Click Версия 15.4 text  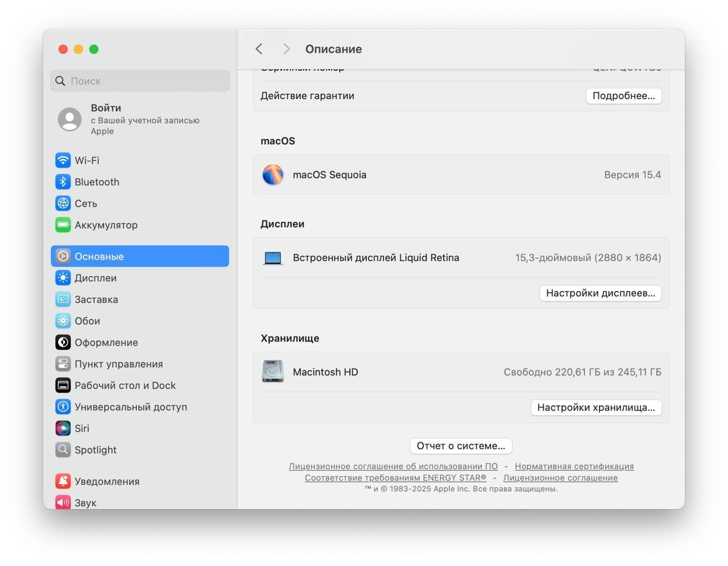632,174
